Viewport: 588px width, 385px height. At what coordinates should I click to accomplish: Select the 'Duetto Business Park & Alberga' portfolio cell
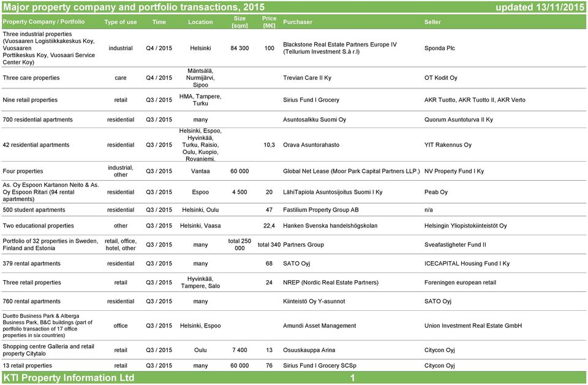tap(48, 326)
